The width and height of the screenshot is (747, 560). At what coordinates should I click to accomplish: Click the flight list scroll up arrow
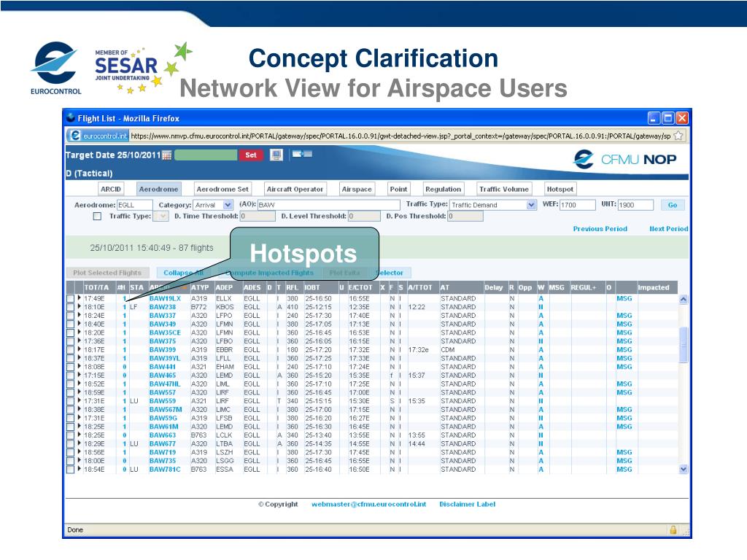(x=684, y=299)
